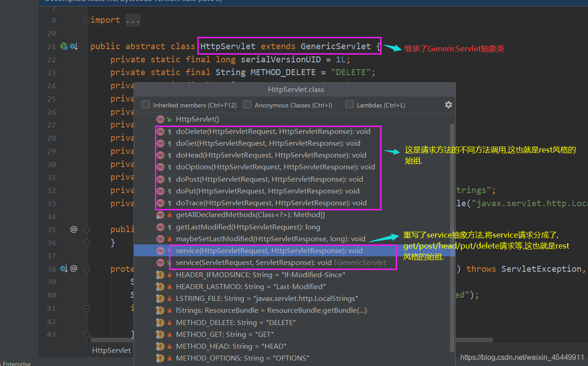Click method icon beside doOptions
Image resolution: width=588 pixels, height=366 pixels.
tap(160, 167)
